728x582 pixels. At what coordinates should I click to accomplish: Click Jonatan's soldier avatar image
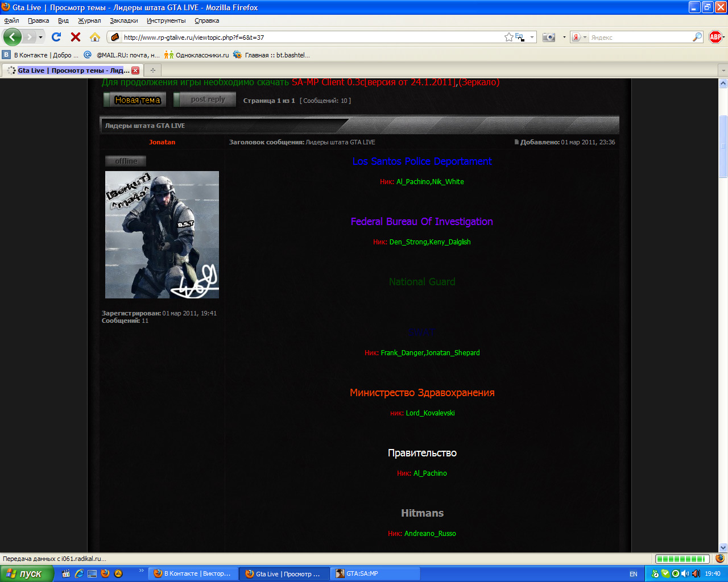pos(162,235)
